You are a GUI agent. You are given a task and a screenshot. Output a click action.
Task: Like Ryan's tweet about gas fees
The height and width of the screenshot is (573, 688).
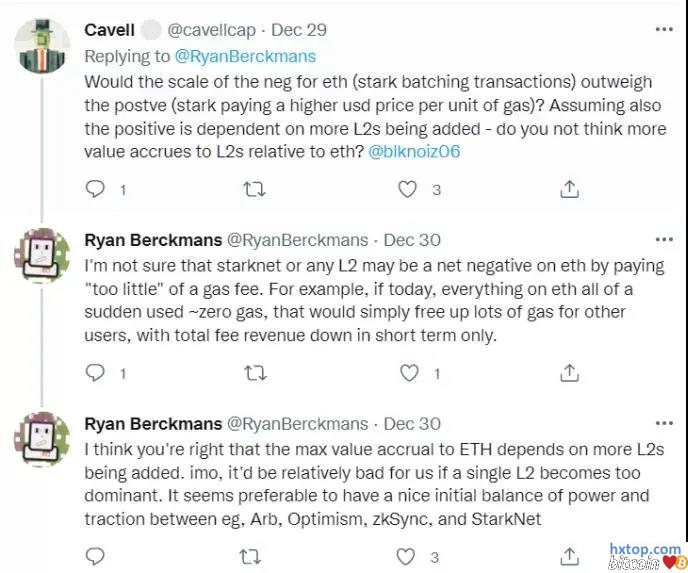point(409,373)
